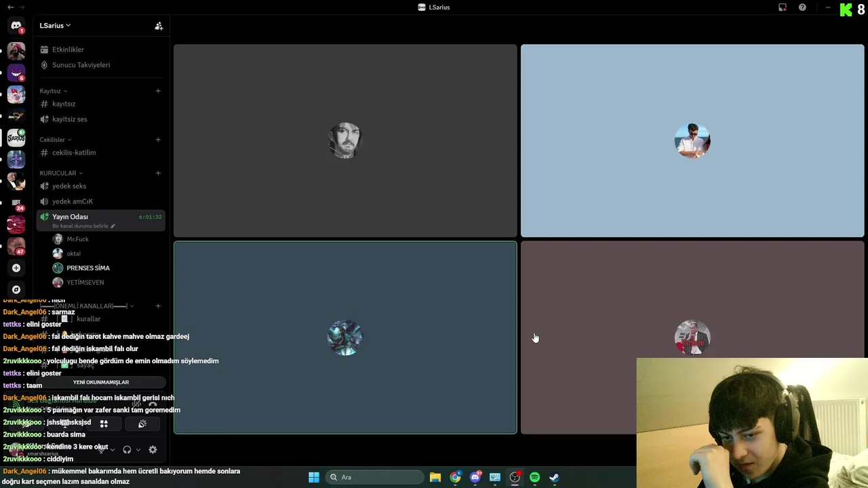Open user settings gear icon
This screenshot has width=868, height=488.
(x=153, y=449)
